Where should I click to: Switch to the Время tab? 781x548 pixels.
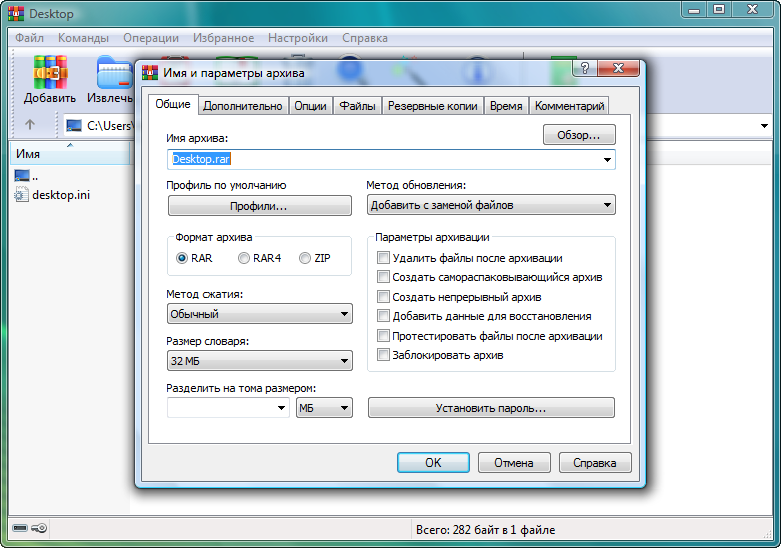[x=506, y=106]
